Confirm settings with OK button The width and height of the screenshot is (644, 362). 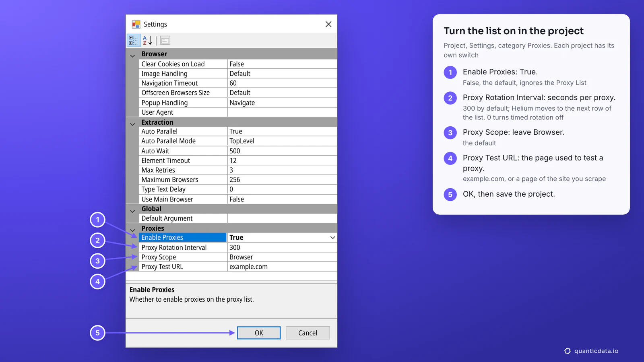click(259, 333)
